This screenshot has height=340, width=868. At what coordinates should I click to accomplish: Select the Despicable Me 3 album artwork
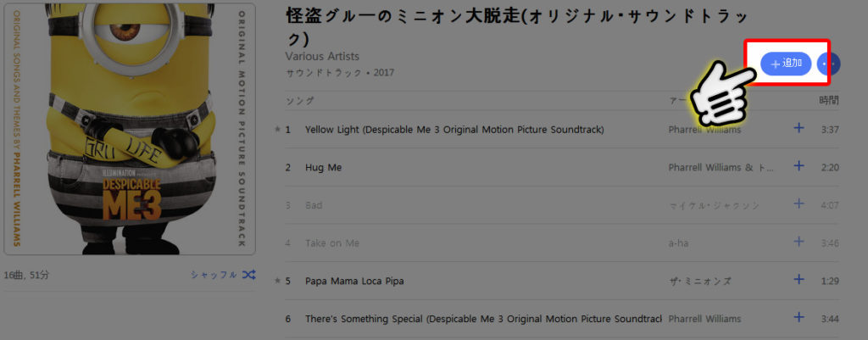tap(130, 129)
